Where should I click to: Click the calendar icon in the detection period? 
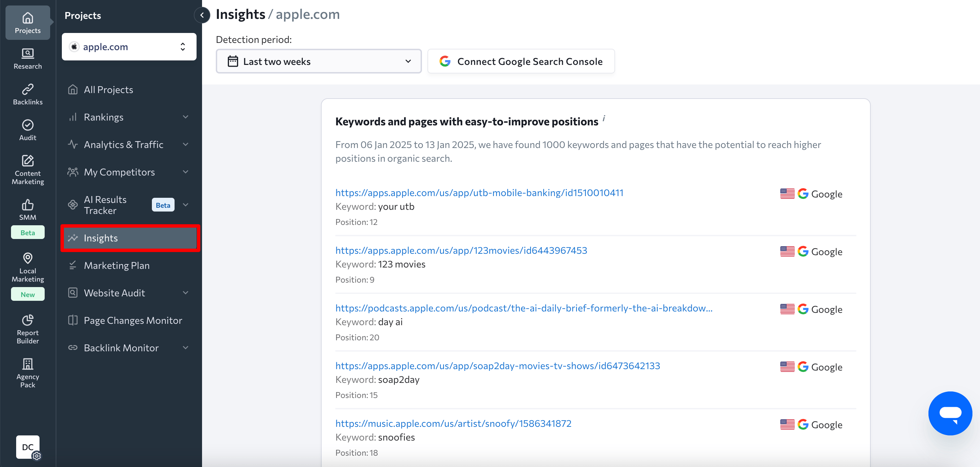(233, 61)
